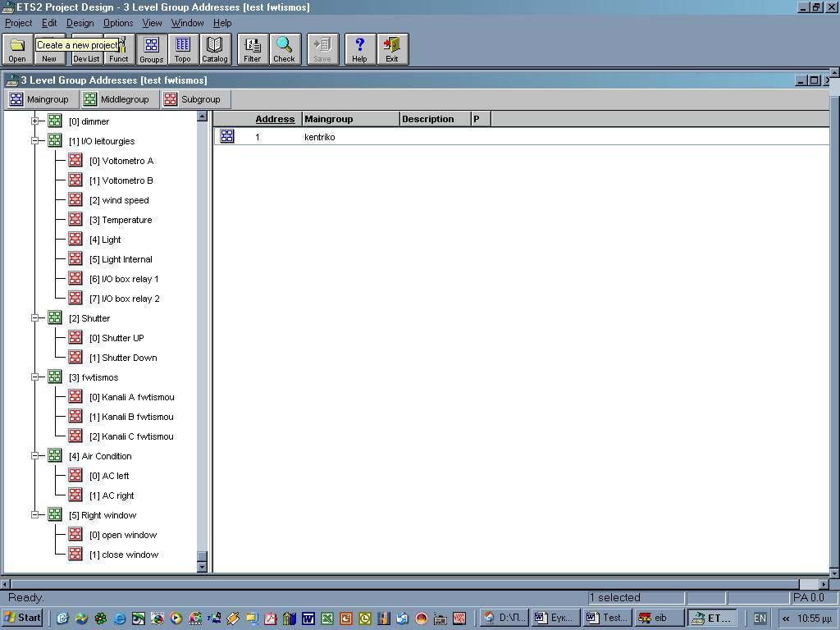
Task: Click the Maingroup column header
Action: 351,119
